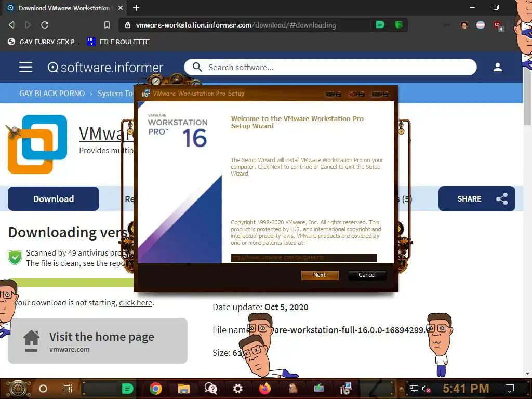Open Settings gear on taskbar

[x=237, y=389]
